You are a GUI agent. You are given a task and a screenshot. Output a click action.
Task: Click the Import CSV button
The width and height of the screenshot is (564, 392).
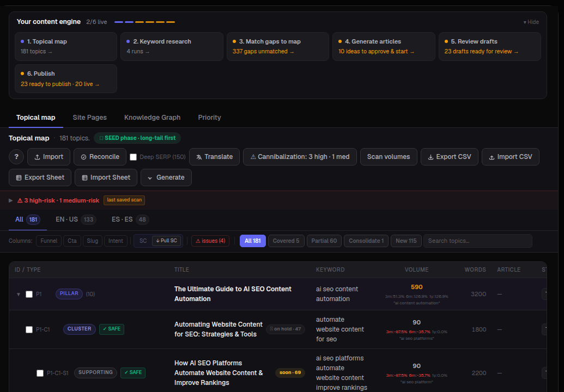point(511,157)
